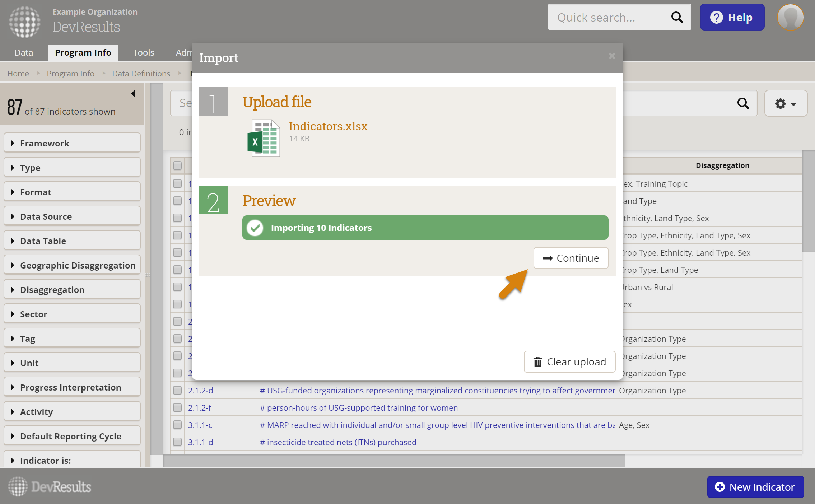This screenshot has height=504, width=815.
Task: Switch to the Tools tab
Action: 143,53
